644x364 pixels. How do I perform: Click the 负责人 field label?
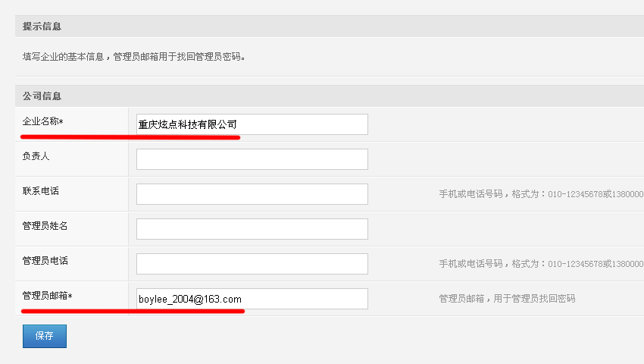coord(36,156)
